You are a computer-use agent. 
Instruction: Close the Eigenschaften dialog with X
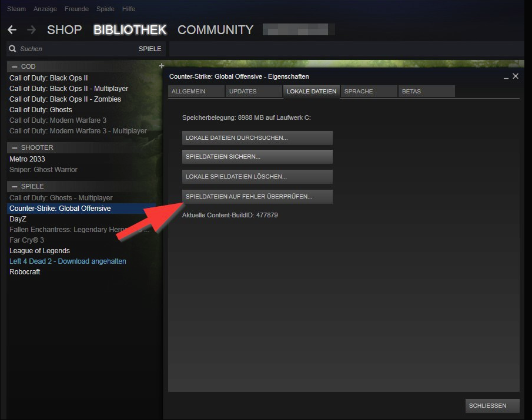pos(516,76)
